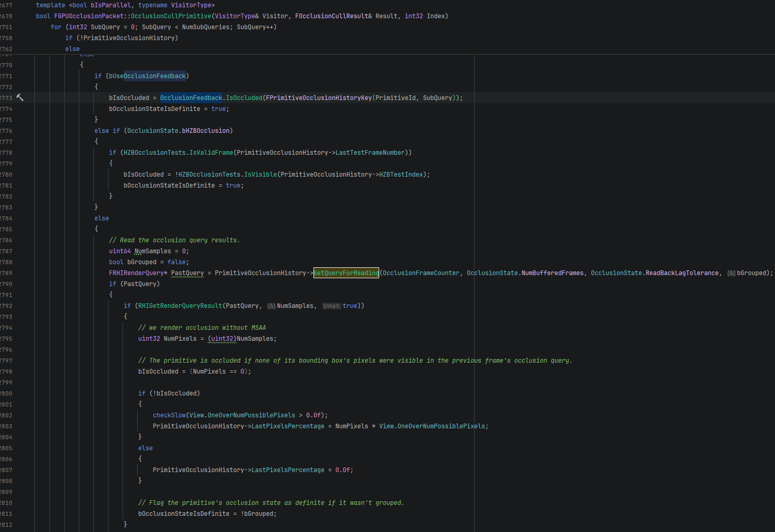Click the 'if (PastQuery)' condition
775x532 pixels.
pos(134,284)
